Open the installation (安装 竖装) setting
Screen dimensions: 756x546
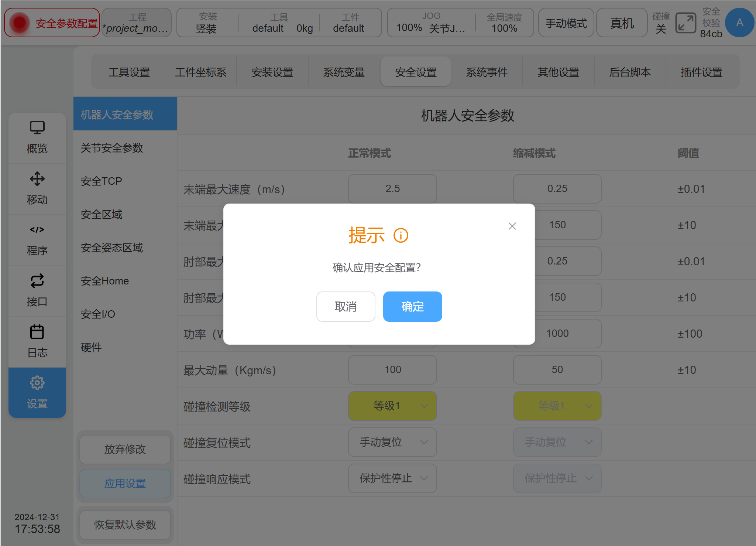207,23
